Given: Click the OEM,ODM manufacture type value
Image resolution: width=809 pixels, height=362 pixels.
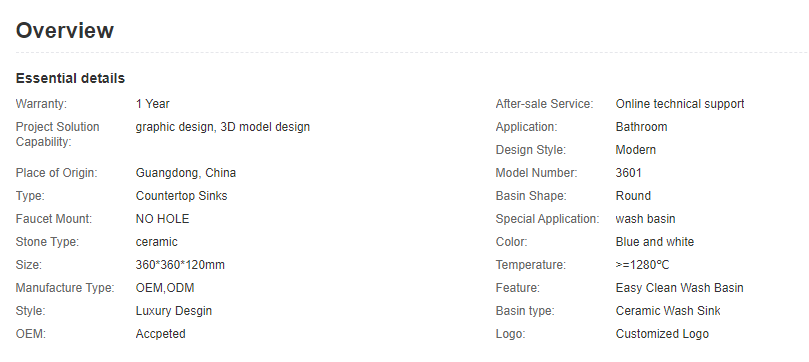Looking at the screenshot, I should [165, 288].
